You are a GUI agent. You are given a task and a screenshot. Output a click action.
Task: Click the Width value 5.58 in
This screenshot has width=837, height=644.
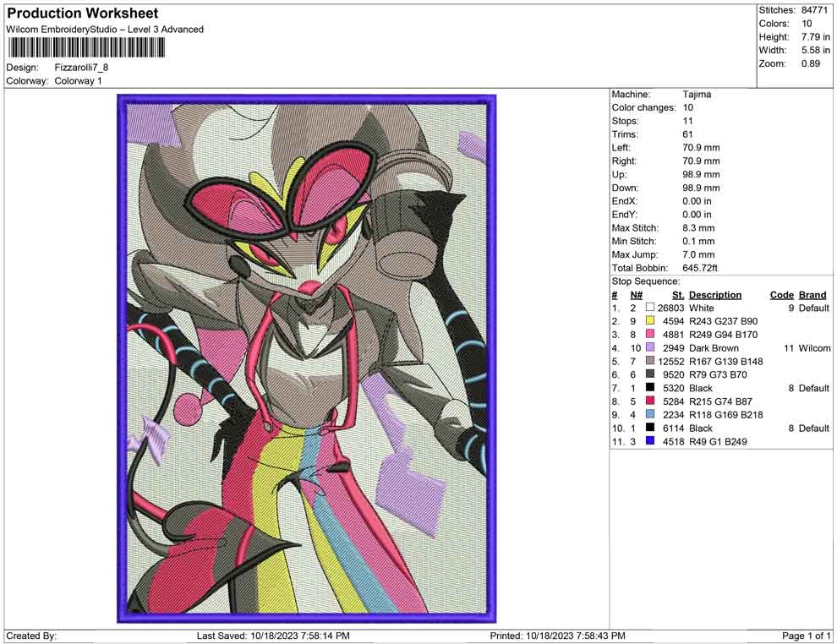coord(815,50)
